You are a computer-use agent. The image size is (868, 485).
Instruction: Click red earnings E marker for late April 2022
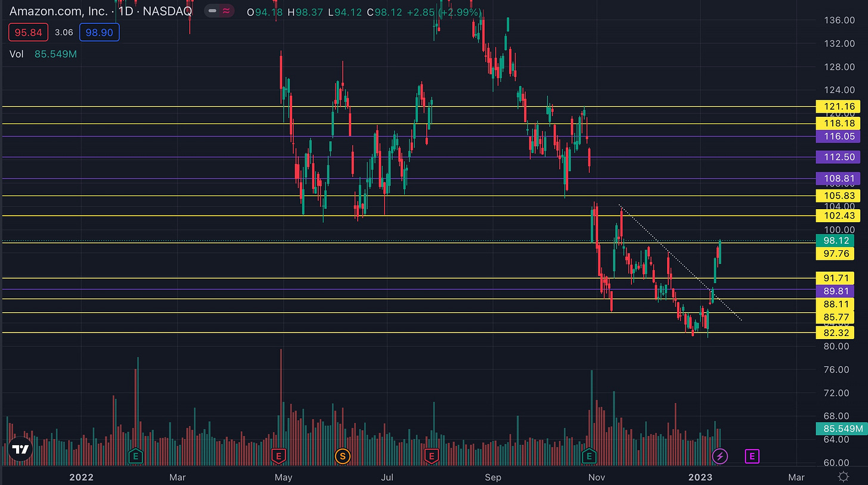pos(278,456)
